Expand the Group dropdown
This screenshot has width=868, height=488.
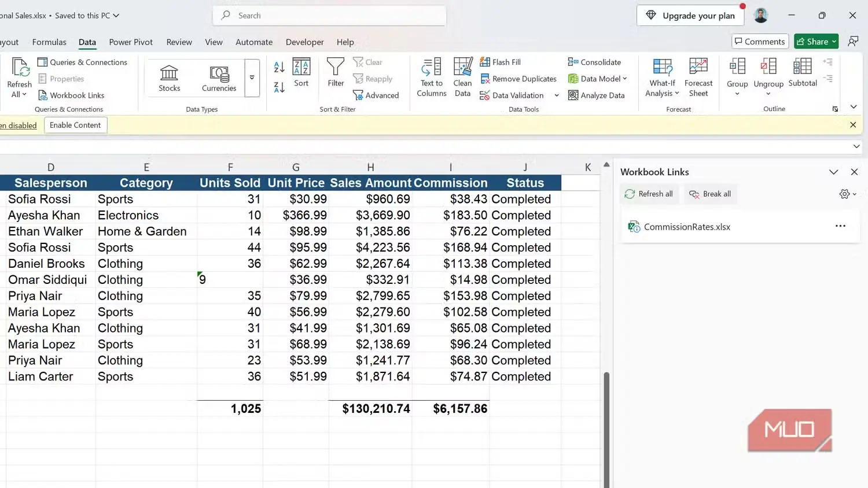(x=737, y=94)
